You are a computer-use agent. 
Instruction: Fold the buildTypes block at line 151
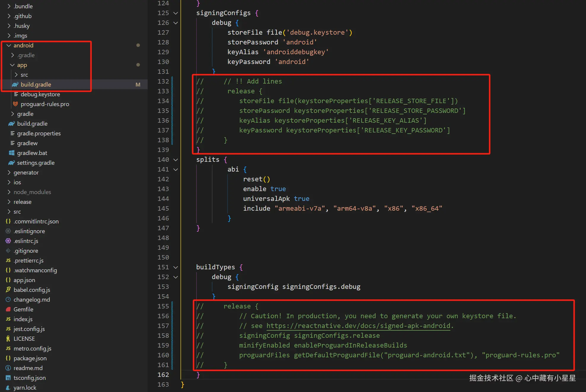point(175,267)
